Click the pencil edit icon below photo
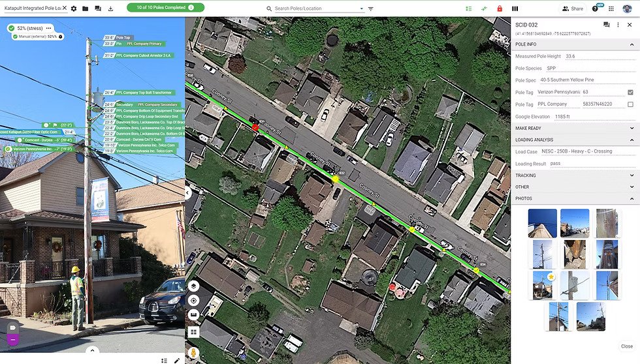This screenshot has width=640, height=364. (x=177, y=359)
